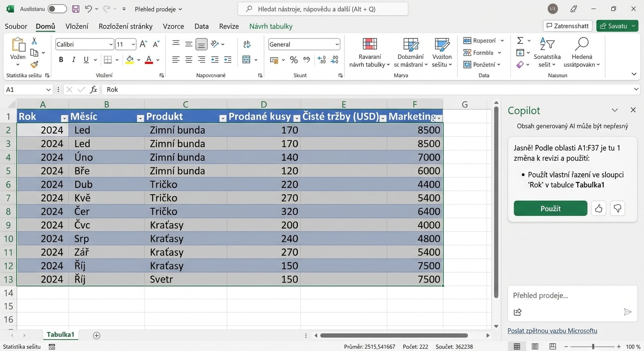This screenshot has height=351, width=644.
Task: Switch to the Vložení ribbon tab
Action: pos(77,26)
